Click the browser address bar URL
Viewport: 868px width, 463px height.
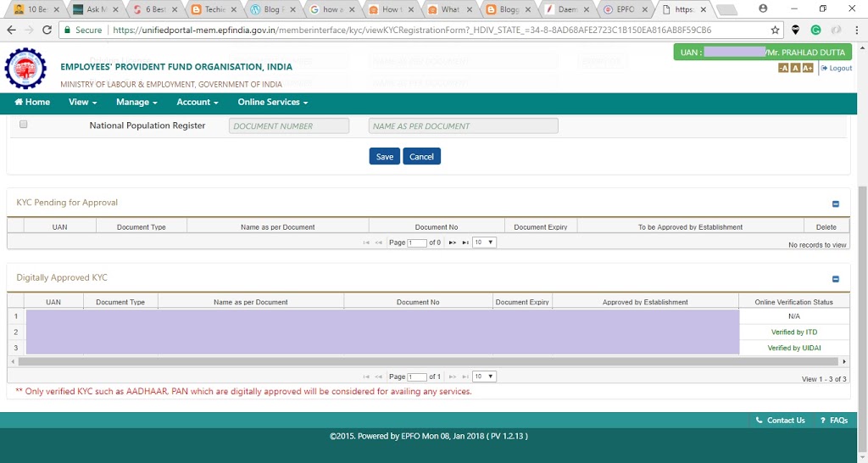tap(412, 30)
